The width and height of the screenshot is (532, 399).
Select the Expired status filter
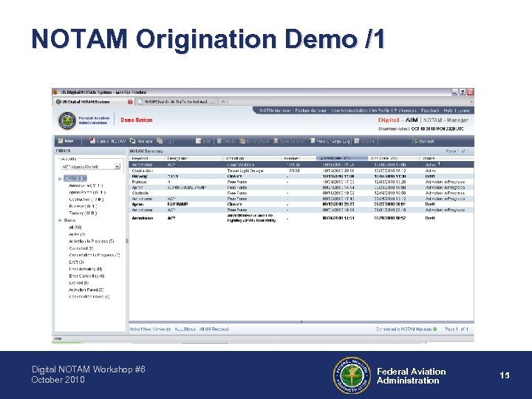coord(79,283)
